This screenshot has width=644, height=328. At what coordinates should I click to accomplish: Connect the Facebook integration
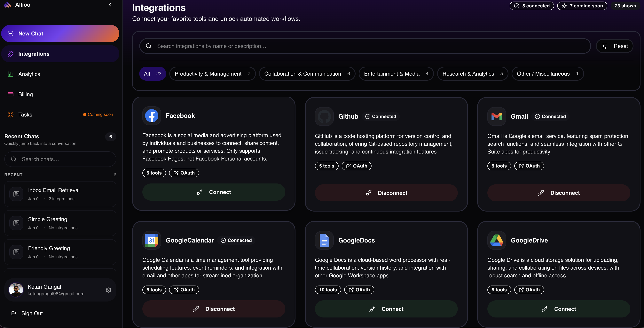pos(214,192)
